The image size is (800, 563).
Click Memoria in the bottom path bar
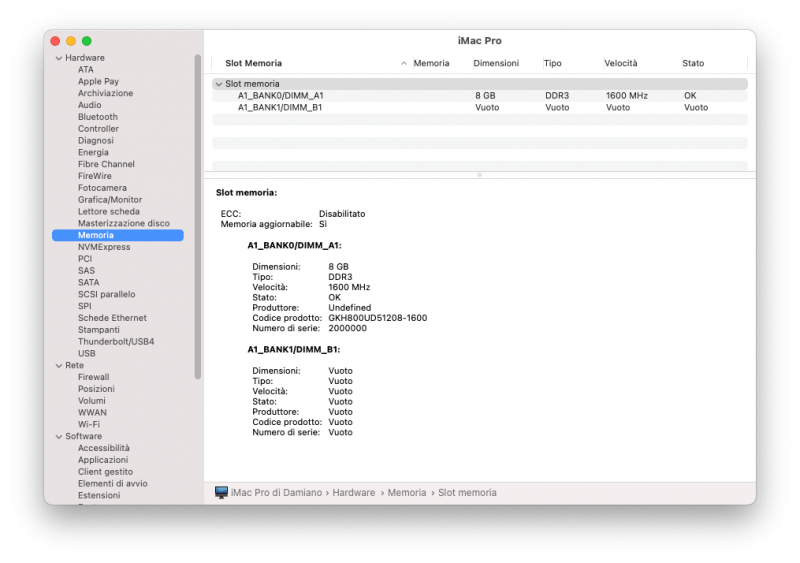[407, 492]
